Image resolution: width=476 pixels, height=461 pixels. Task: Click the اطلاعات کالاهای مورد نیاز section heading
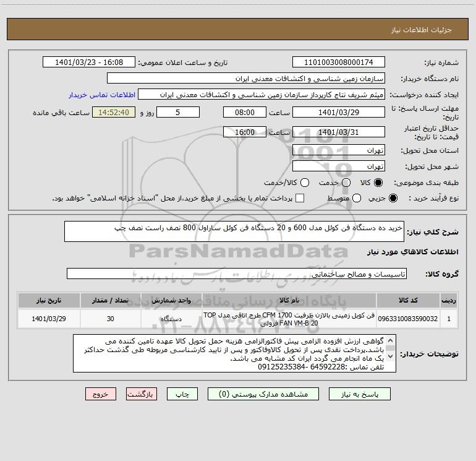[413, 252]
